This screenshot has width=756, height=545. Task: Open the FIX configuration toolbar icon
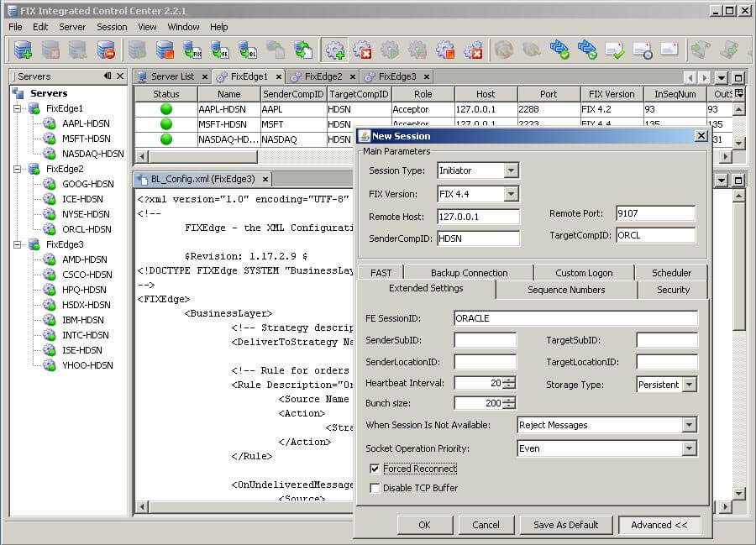click(192, 50)
